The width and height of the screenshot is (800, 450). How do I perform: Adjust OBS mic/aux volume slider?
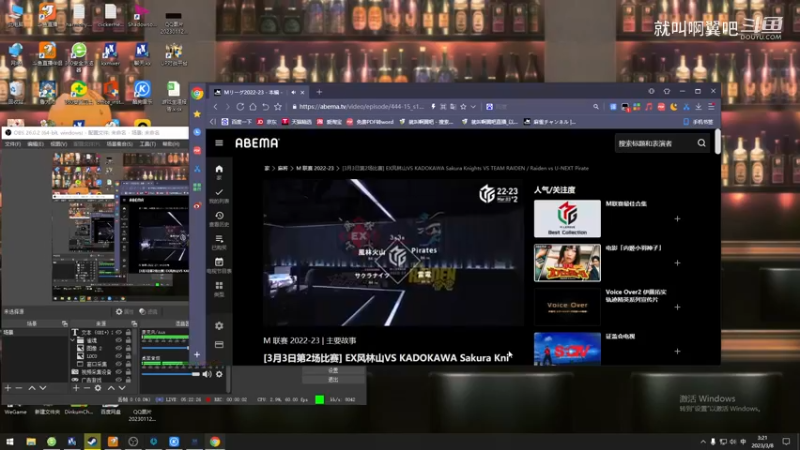(165, 348)
